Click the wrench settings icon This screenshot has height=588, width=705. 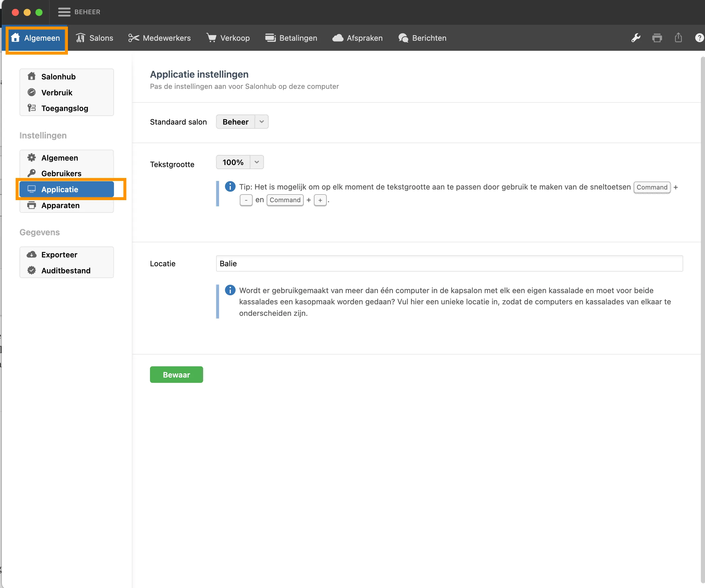[636, 38]
